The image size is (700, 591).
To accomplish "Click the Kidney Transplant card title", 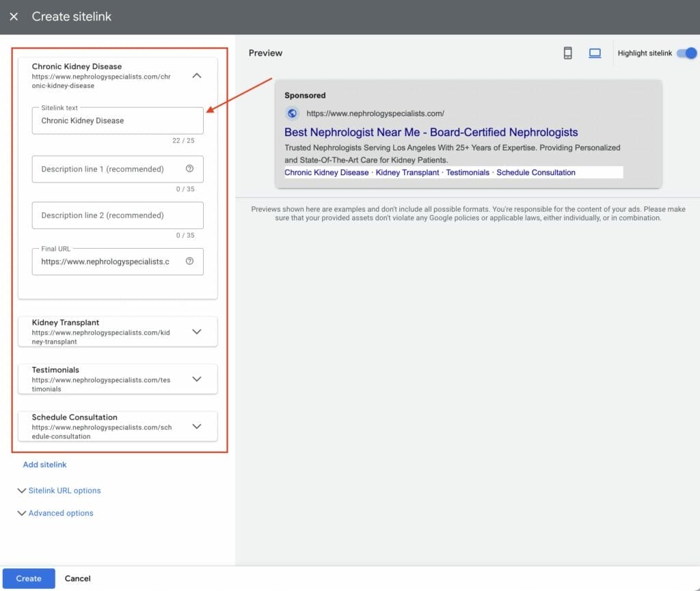I will (66, 322).
